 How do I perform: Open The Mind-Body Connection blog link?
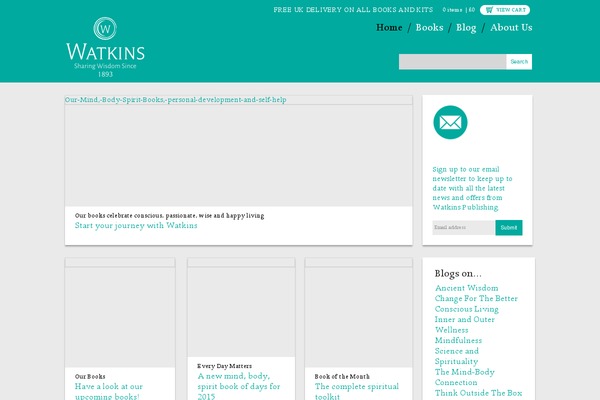[465, 377]
